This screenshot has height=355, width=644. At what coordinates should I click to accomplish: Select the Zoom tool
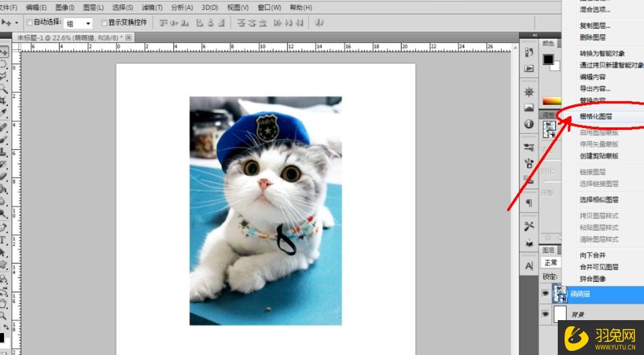(x=3, y=316)
